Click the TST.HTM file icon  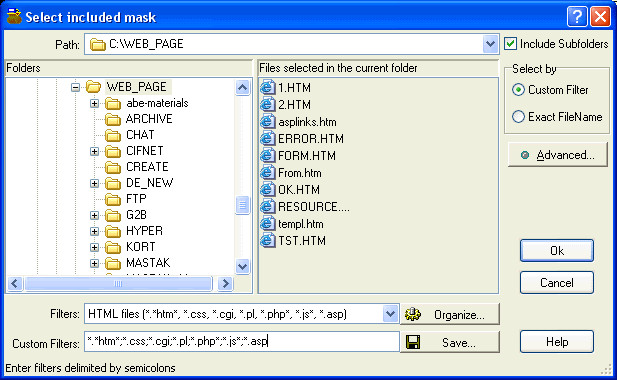pos(268,240)
